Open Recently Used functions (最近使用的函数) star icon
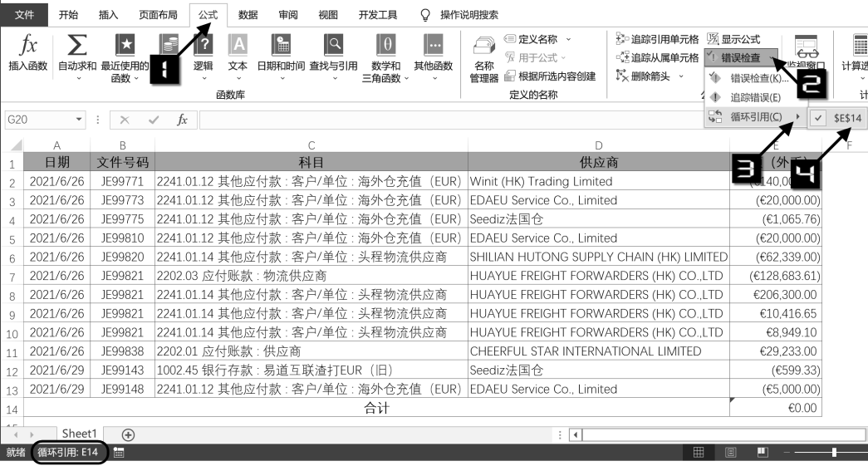The width and height of the screenshot is (868, 466). 125,46
